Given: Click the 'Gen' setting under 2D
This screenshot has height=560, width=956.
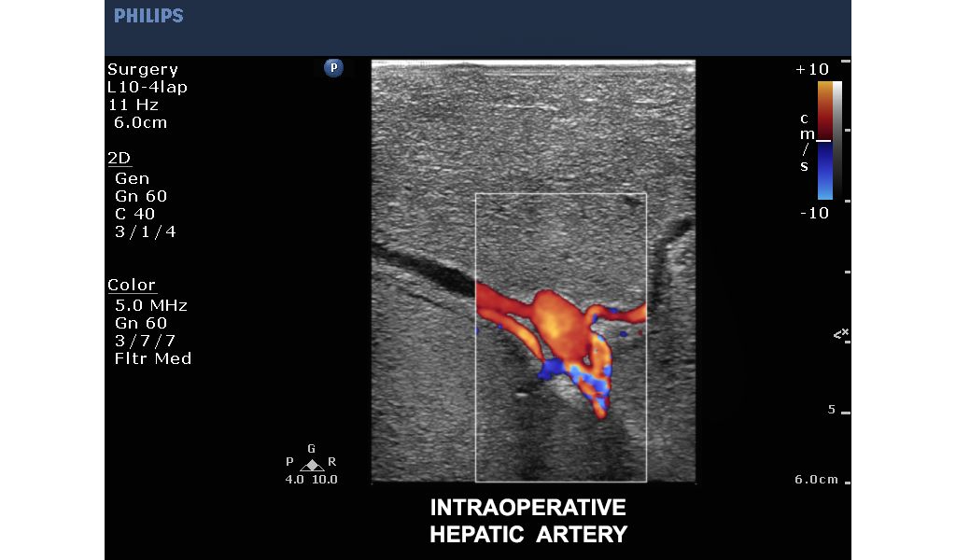Looking at the screenshot, I should [132, 178].
